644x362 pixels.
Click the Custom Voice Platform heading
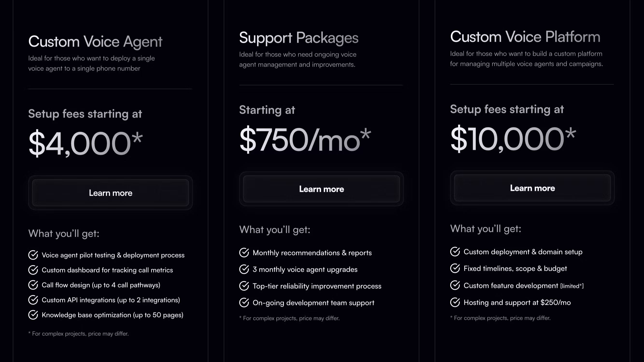(x=525, y=37)
